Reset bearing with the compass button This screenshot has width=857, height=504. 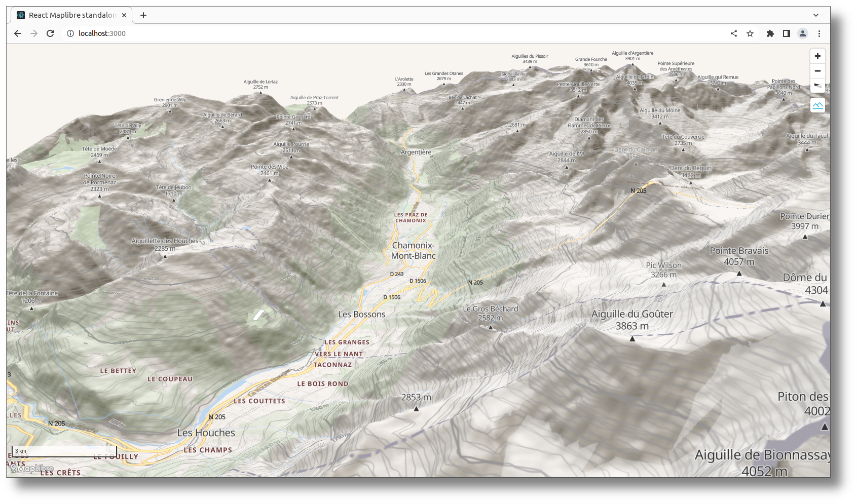pyautogui.click(x=817, y=86)
